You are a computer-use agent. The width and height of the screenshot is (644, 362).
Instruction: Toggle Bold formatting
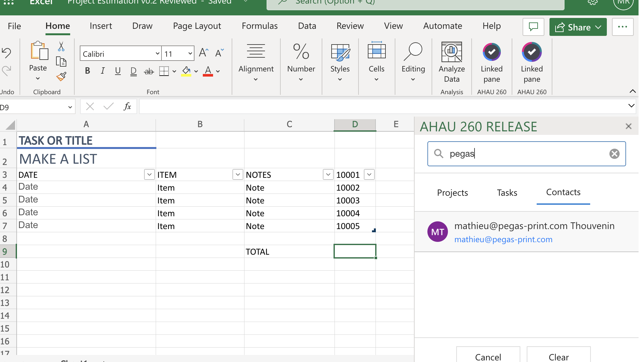[87, 71]
